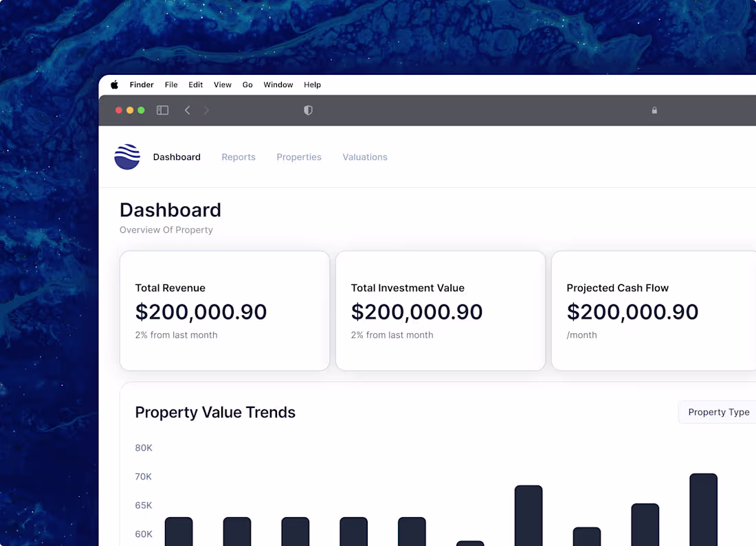
Task: Select Valuations in the navigation
Action: [x=365, y=157]
